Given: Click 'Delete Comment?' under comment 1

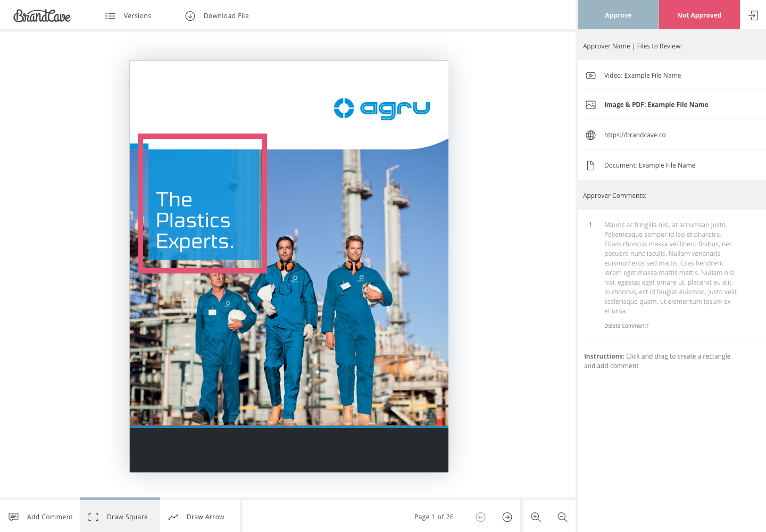Looking at the screenshot, I should click(626, 325).
